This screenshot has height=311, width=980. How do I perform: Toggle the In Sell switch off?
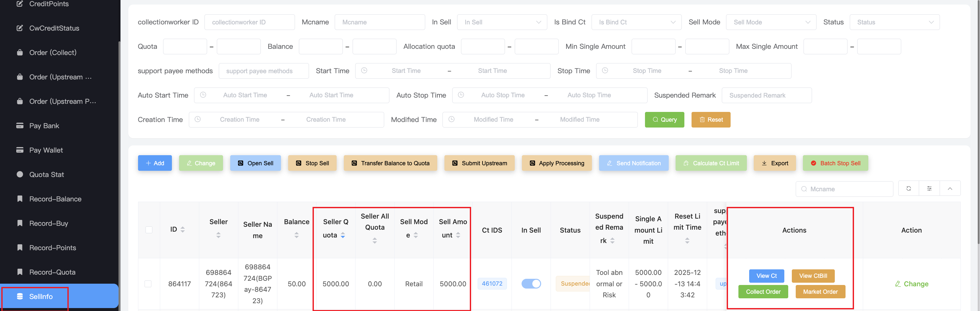[x=531, y=284]
